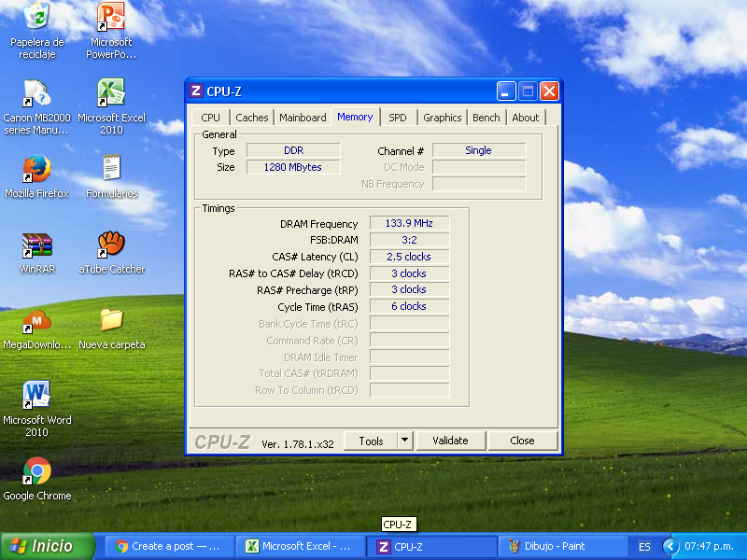Image resolution: width=747 pixels, height=560 pixels.
Task: Open the SPD tab
Action: click(398, 118)
